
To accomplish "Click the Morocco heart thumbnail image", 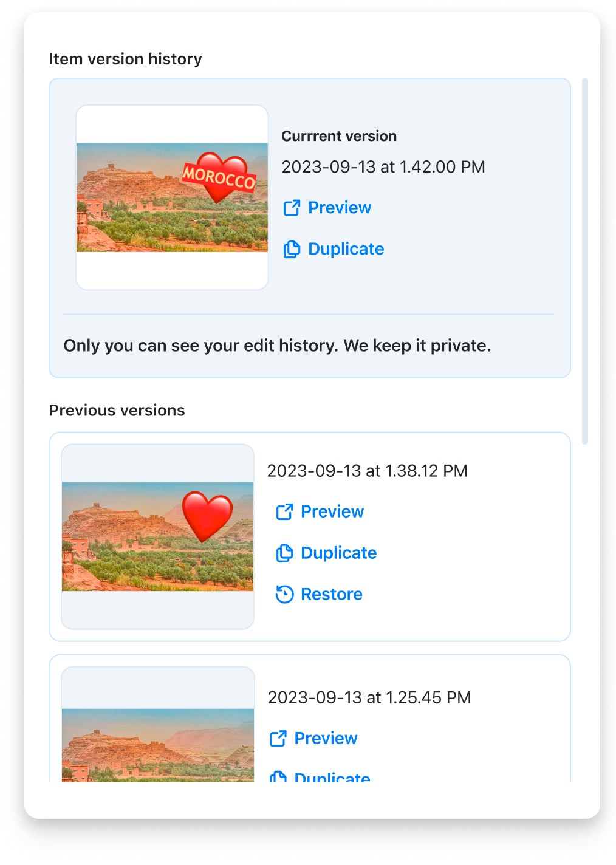I will 172,197.
